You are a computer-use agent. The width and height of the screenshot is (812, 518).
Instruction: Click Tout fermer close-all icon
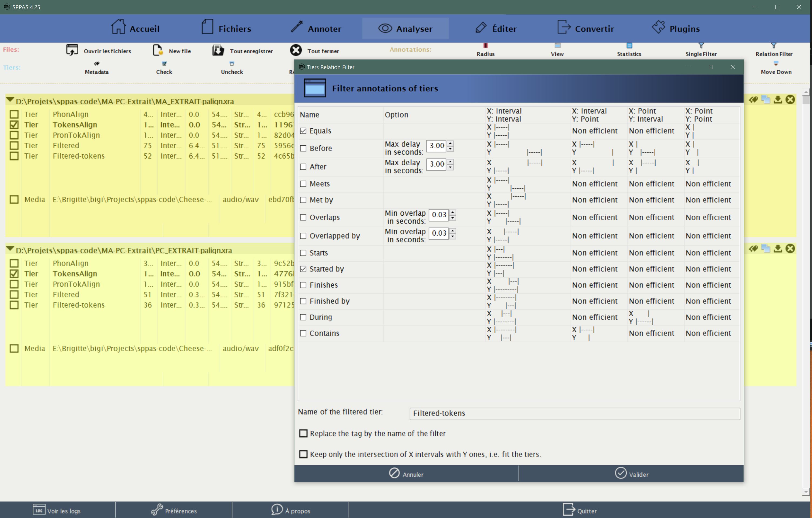296,50
